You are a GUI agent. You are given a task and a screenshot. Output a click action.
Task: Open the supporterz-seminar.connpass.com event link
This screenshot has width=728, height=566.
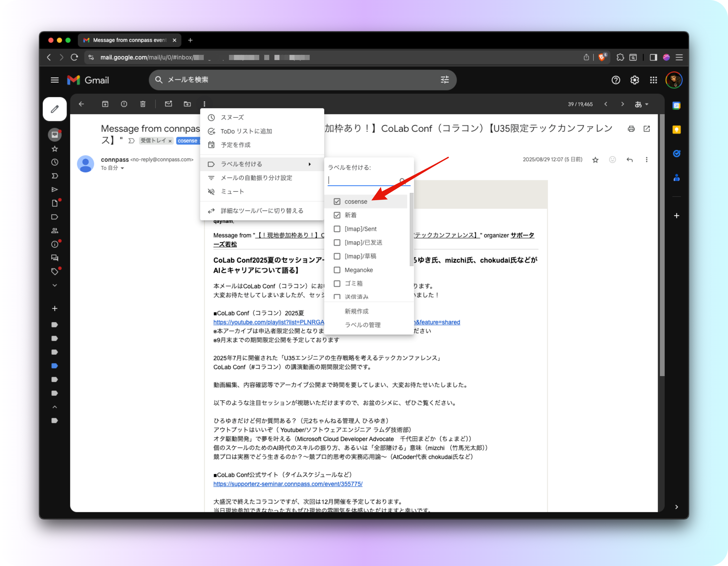click(288, 484)
